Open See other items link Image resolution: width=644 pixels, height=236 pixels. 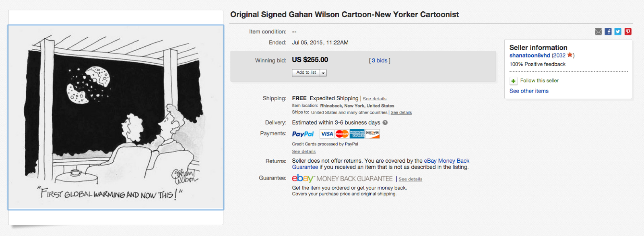coord(529,91)
